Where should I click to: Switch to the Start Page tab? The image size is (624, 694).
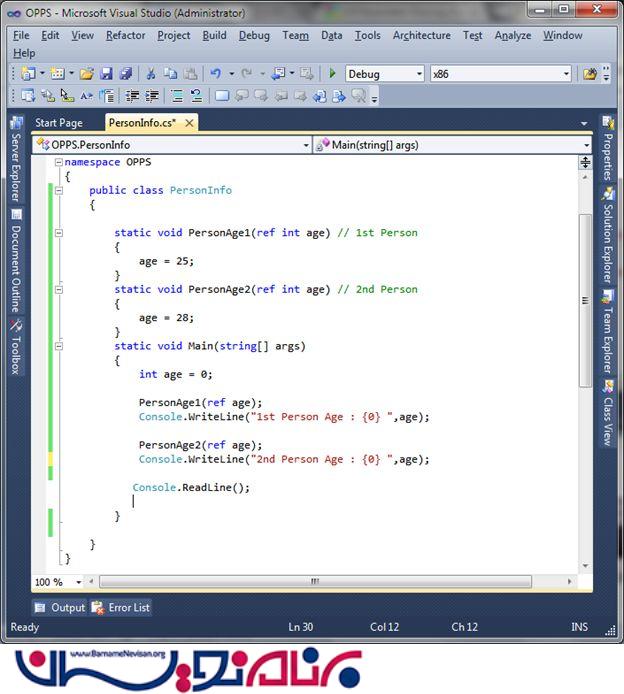(59, 123)
